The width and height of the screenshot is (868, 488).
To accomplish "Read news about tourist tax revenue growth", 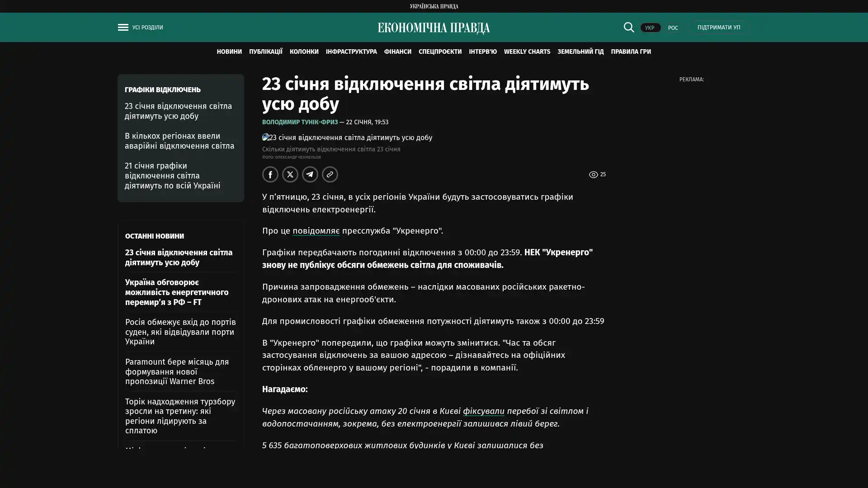I will point(180,416).
